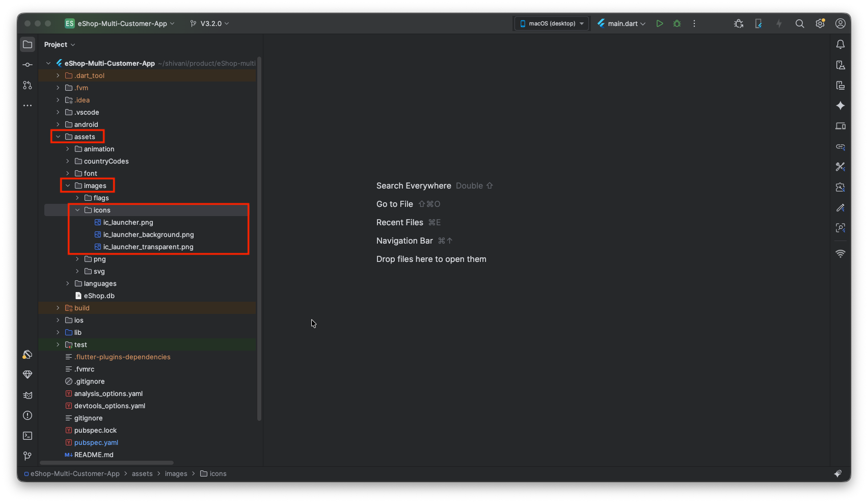Image resolution: width=868 pixels, height=503 pixels.
Task: Click 'images' in the bottom breadcrumb bar
Action: (176, 473)
